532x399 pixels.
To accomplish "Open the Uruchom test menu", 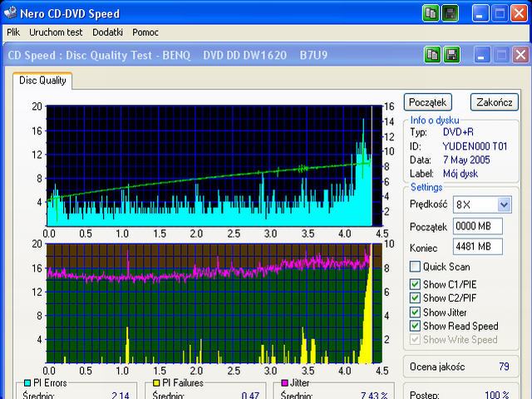I will (x=56, y=32).
